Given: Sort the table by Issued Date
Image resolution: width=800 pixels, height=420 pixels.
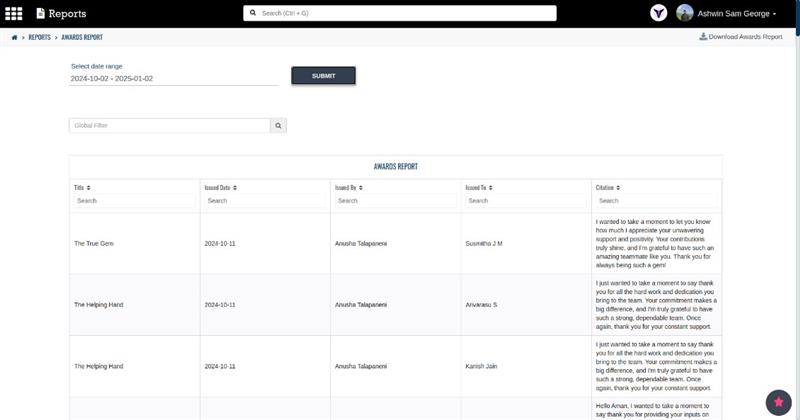Looking at the screenshot, I should [220, 187].
